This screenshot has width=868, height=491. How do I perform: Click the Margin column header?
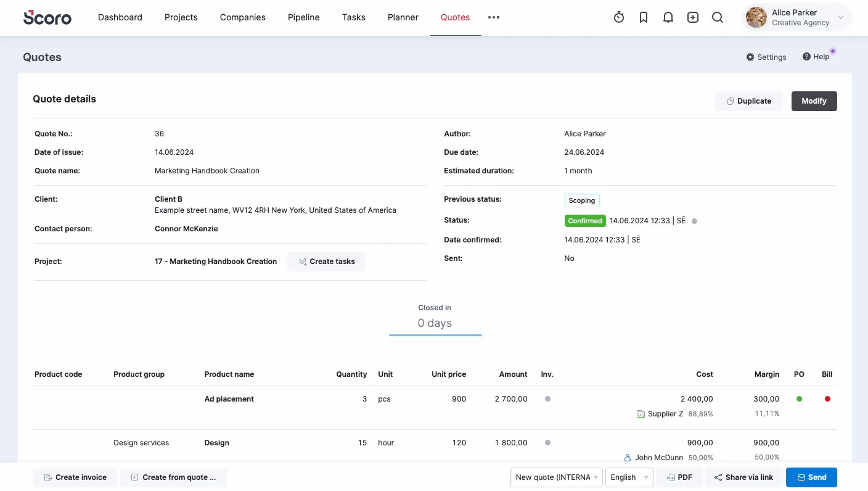pyautogui.click(x=767, y=374)
